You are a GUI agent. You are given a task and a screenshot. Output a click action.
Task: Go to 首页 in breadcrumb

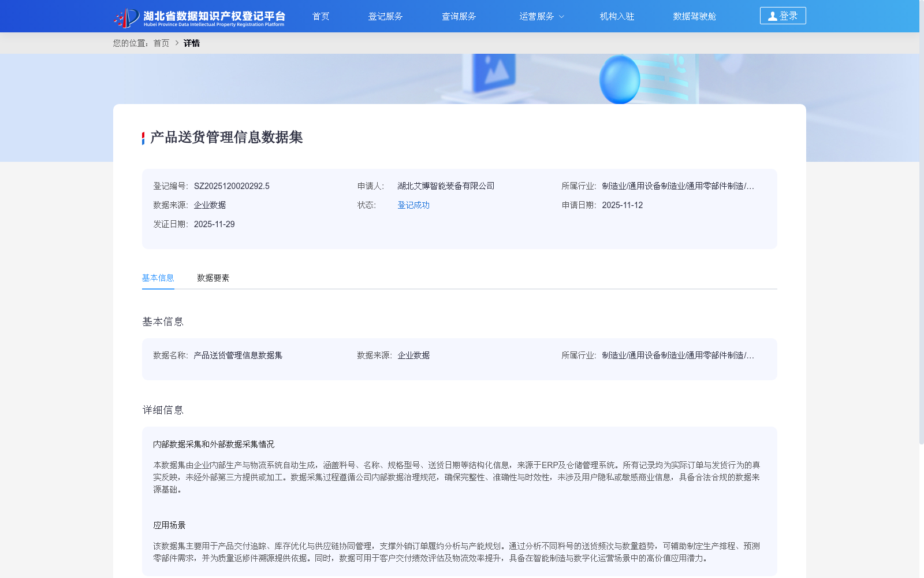[x=161, y=43]
